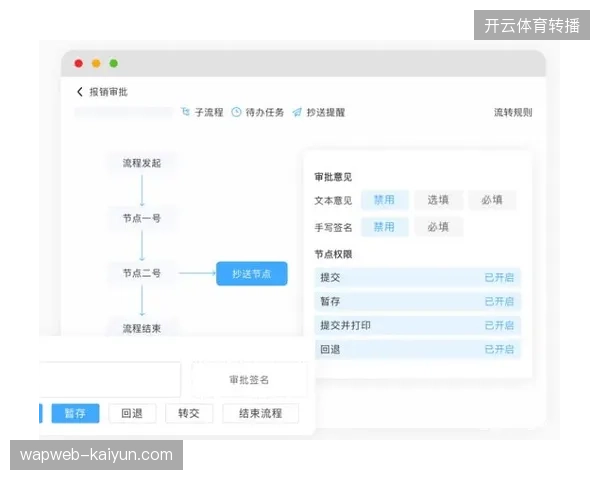
Task: Click the 回退 button at bottom
Action: tap(132, 413)
